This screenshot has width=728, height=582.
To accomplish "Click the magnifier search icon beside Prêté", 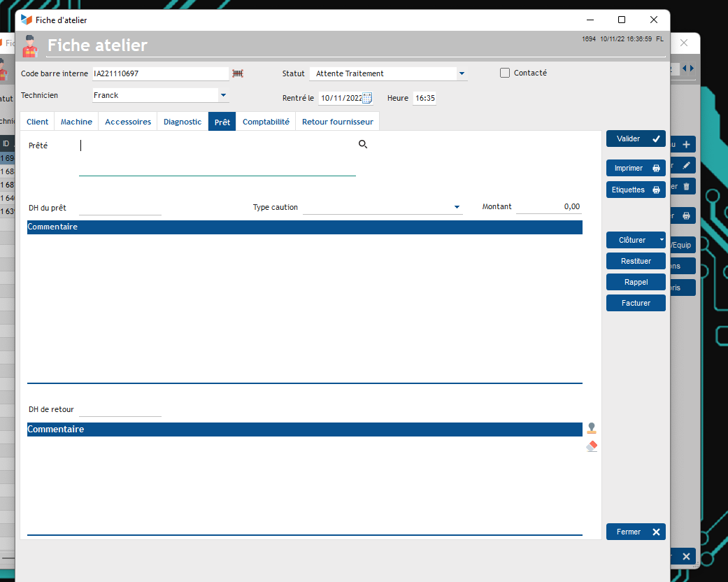I will coord(362,144).
